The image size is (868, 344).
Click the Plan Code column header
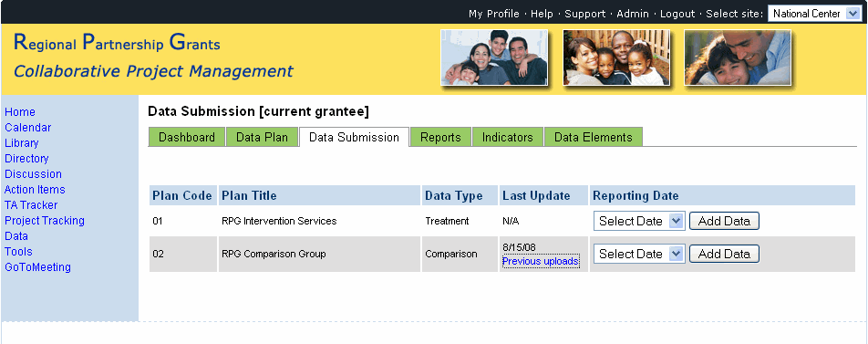point(182,195)
